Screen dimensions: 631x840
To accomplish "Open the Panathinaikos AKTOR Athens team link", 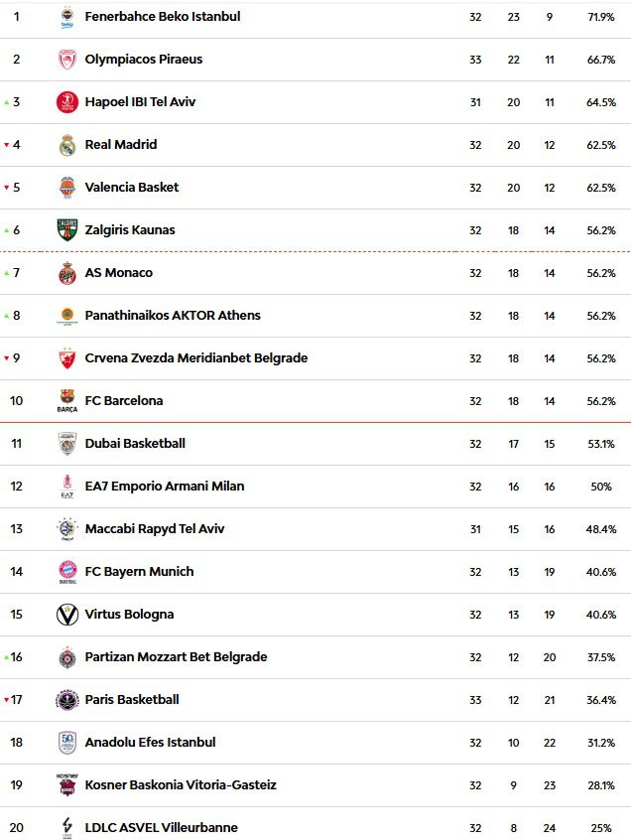I will pyautogui.click(x=173, y=316).
